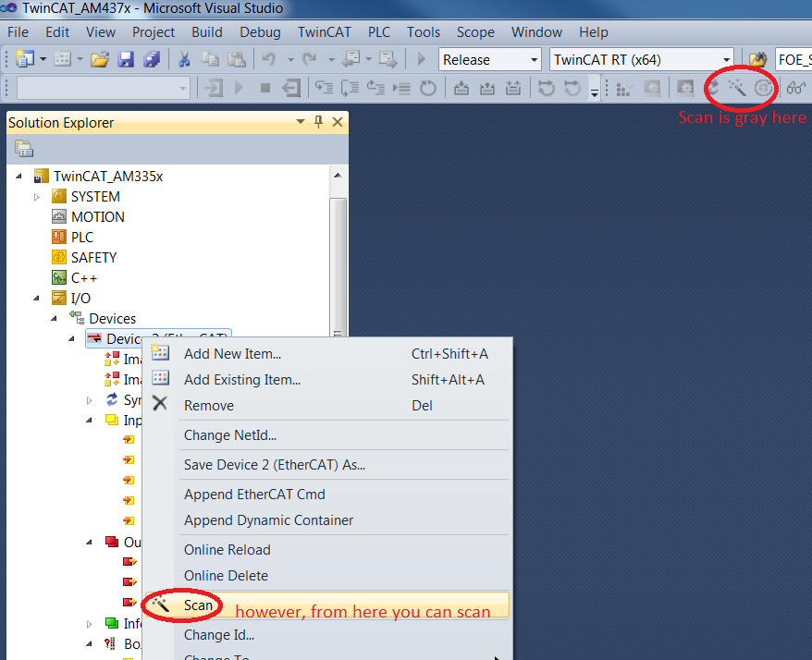Image resolution: width=812 pixels, height=660 pixels.
Task: Expand the SYSTEM tree node
Action: 37,197
